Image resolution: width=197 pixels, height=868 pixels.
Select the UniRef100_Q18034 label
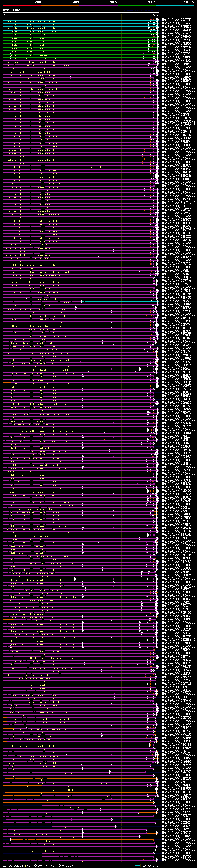coord(177,213)
